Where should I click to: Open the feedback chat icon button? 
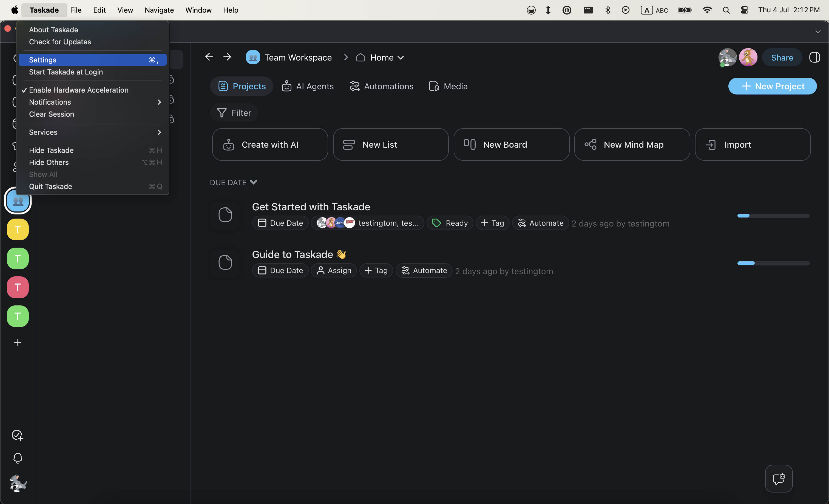pos(779,479)
